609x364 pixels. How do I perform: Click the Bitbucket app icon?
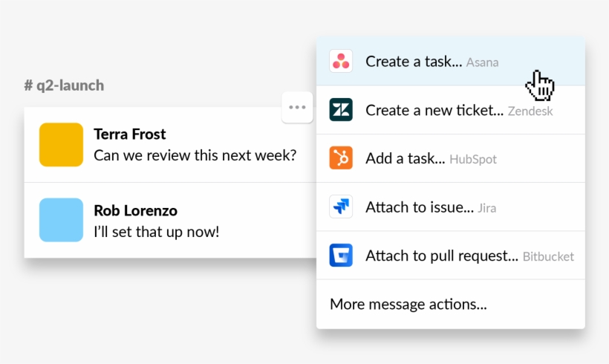(341, 256)
